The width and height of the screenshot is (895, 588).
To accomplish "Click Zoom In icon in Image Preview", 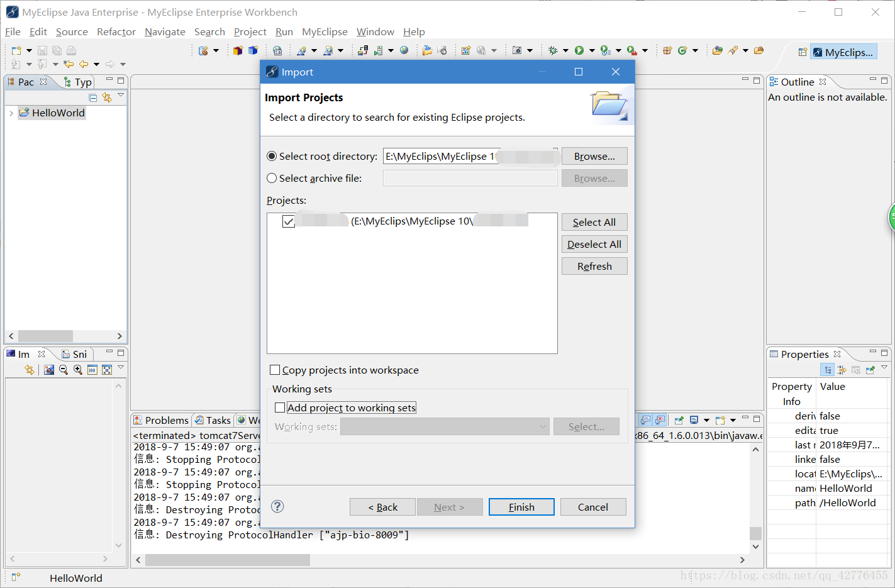I will [x=78, y=370].
